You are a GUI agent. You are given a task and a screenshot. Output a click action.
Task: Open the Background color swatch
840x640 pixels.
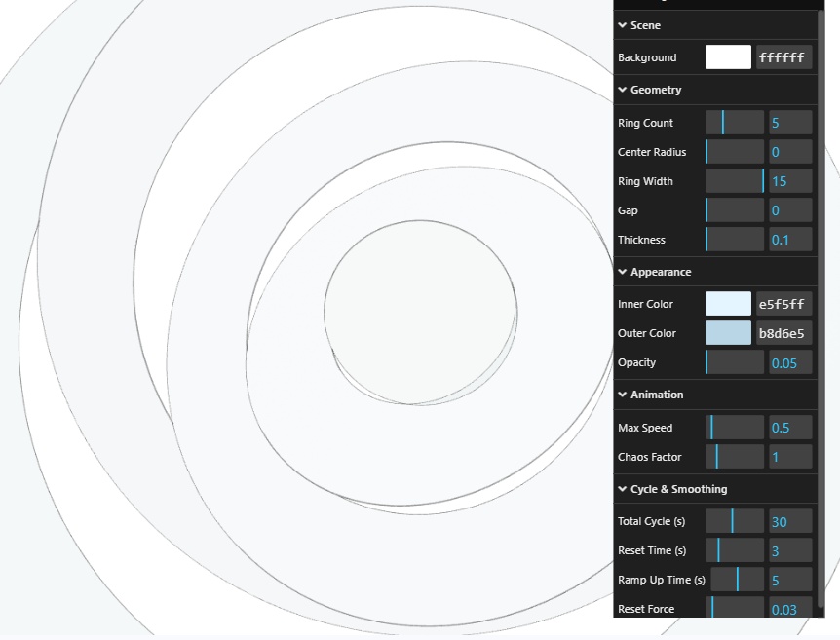tap(728, 57)
